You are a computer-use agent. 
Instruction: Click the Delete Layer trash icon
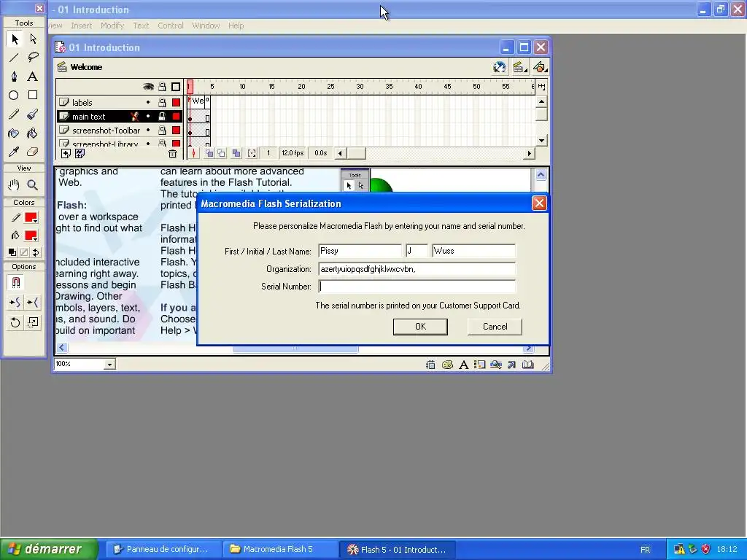172,153
